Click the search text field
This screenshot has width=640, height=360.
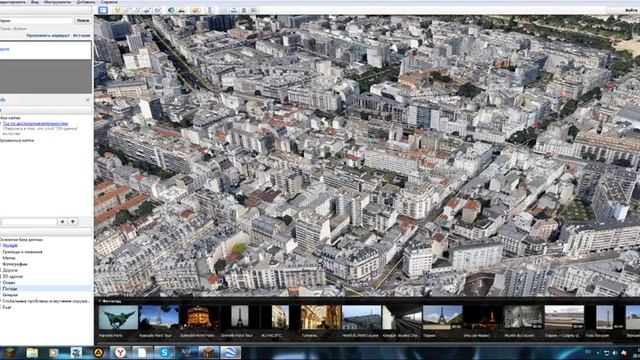[x=36, y=20]
